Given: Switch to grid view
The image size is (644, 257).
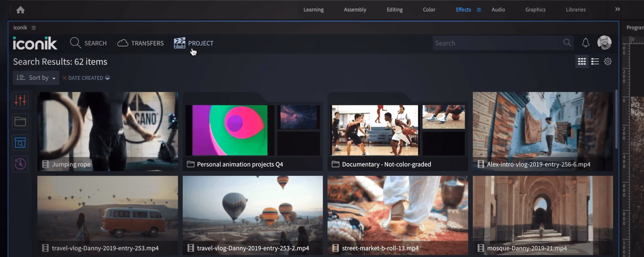Looking at the screenshot, I should pyautogui.click(x=582, y=61).
